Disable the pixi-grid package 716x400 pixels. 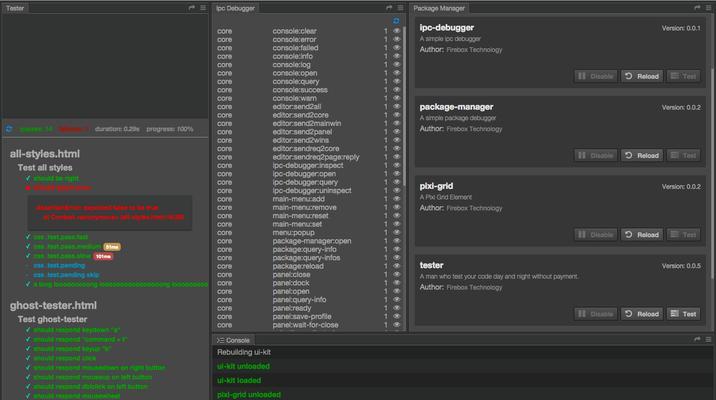click(596, 235)
